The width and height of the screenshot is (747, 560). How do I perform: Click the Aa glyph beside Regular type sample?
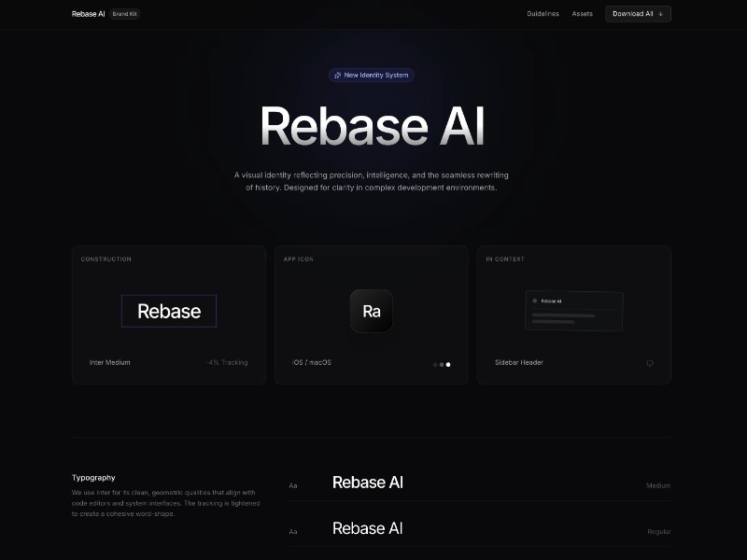pyautogui.click(x=294, y=530)
